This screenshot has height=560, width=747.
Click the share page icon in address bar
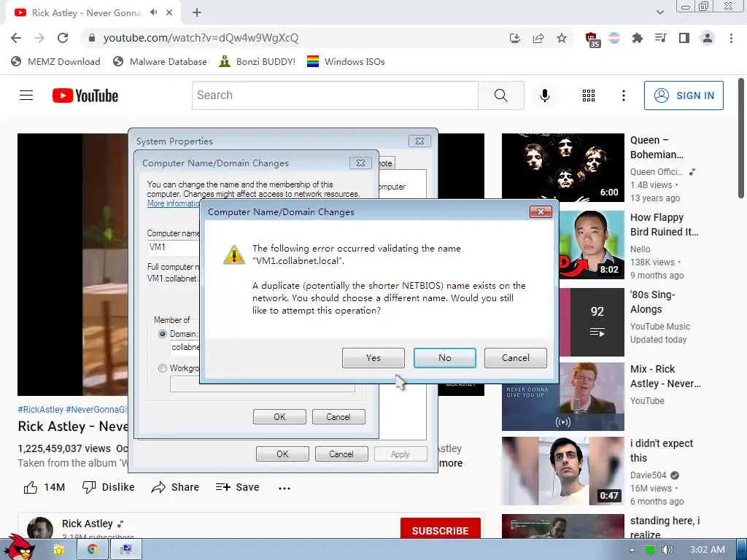[538, 38]
